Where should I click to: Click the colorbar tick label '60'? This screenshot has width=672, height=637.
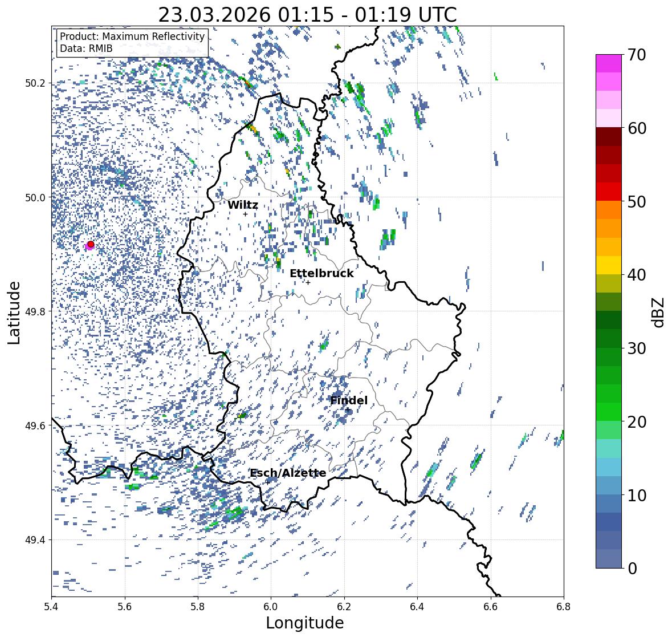coord(637,128)
